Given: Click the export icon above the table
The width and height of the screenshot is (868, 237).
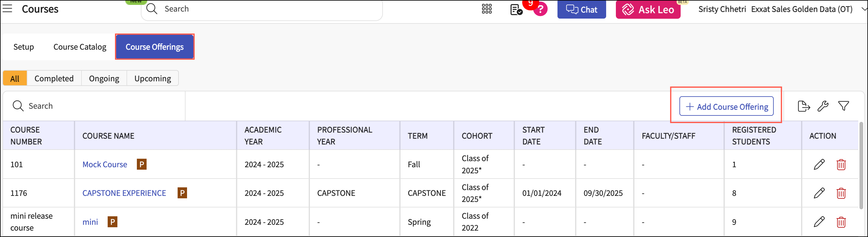Looking at the screenshot, I should point(804,106).
